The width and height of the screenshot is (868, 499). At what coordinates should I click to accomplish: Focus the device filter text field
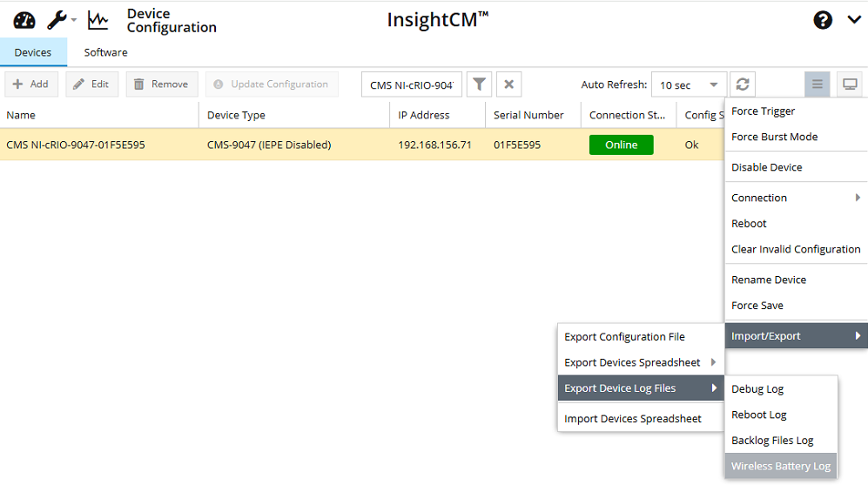pyautogui.click(x=411, y=84)
